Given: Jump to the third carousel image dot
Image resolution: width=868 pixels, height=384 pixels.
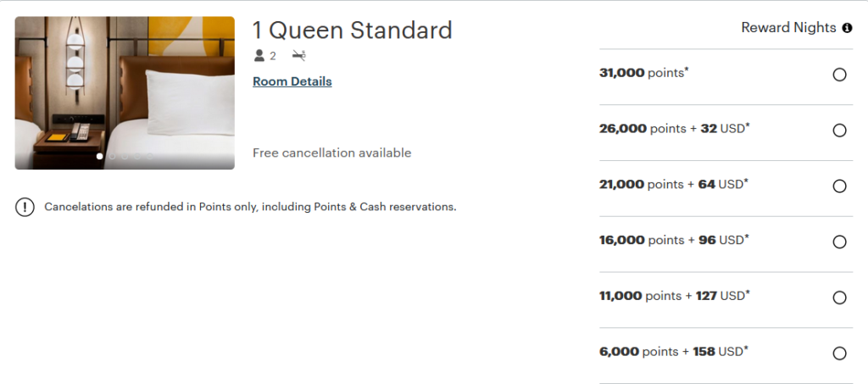Looking at the screenshot, I should pyautogui.click(x=125, y=157).
